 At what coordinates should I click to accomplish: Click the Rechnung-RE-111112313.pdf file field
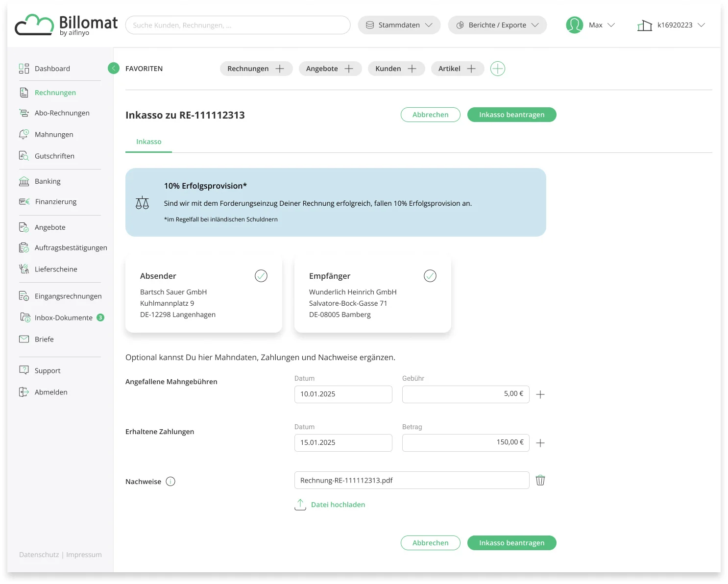pos(412,480)
